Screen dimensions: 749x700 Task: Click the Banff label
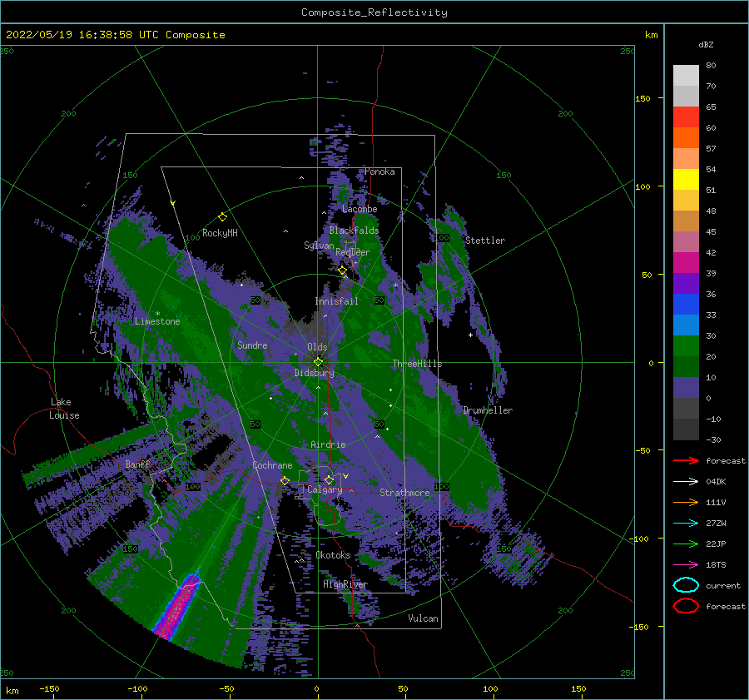tap(137, 464)
